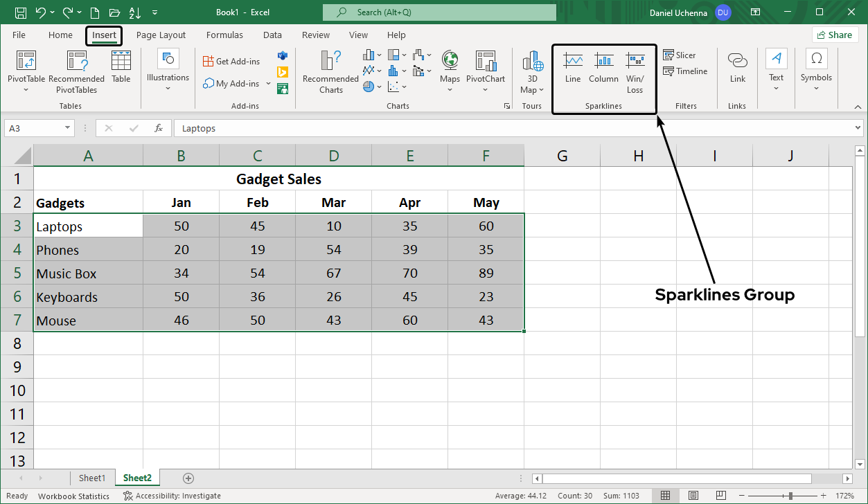Insert a Link
Screen dimensions: 868x504
736,66
